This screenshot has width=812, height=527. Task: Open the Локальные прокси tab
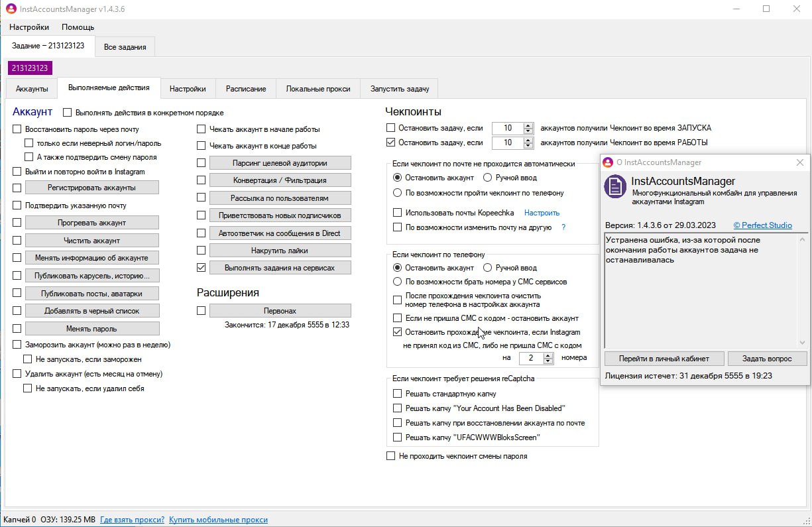pyautogui.click(x=318, y=89)
